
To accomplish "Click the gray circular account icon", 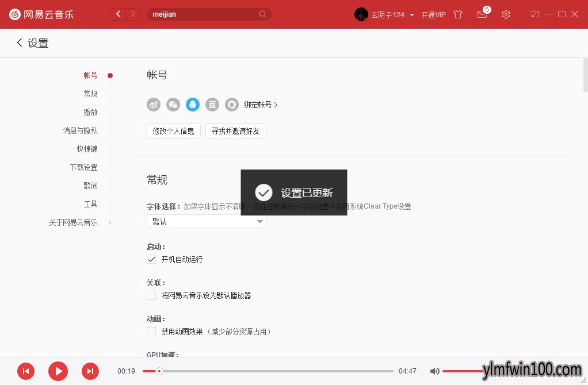I will (231, 105).
